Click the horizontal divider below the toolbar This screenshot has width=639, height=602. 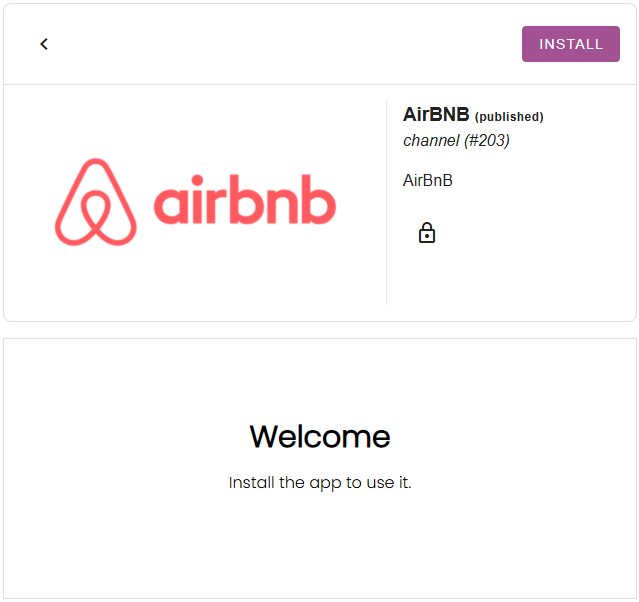tap(320, 85)
